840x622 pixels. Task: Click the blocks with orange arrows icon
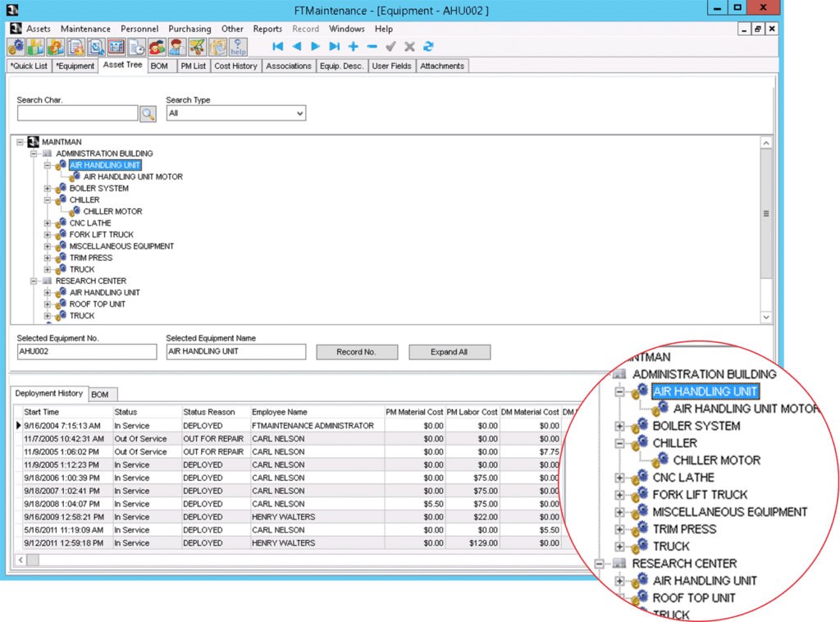pyautogui.click(x=56, y=47)
